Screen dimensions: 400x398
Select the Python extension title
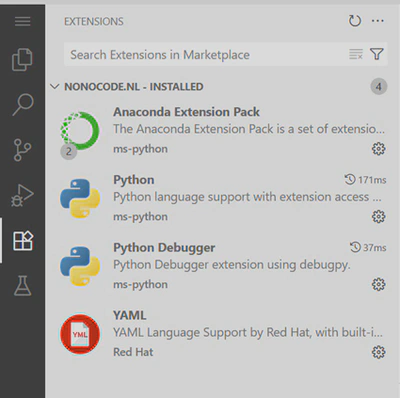134,180
